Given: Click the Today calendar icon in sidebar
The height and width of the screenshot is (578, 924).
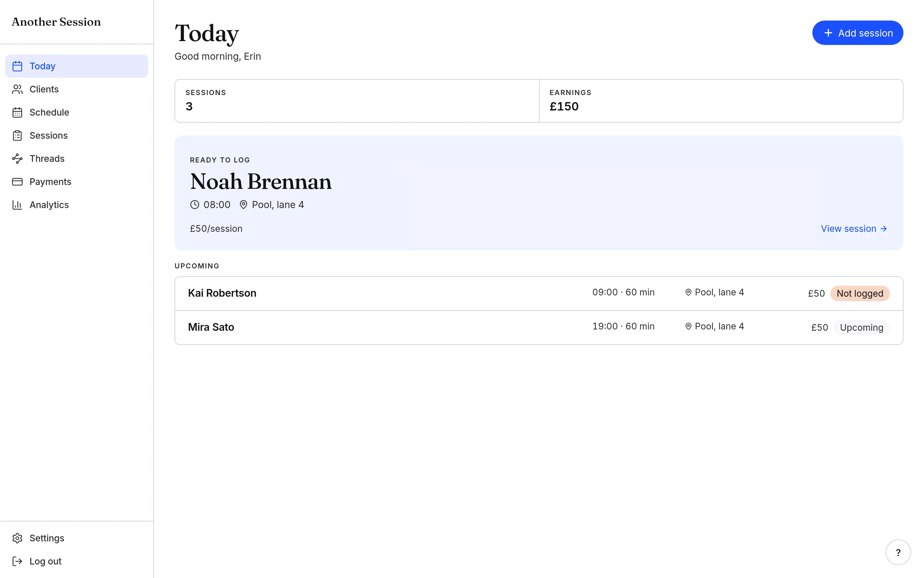Looking at the screenshot, I should coord(17,66).
